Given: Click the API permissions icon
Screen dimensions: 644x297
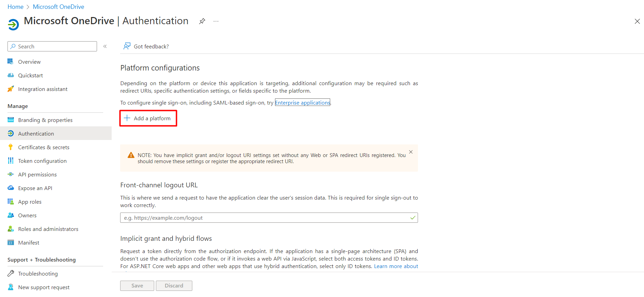Looking at the screenshot, I should (x=11, y=174).
